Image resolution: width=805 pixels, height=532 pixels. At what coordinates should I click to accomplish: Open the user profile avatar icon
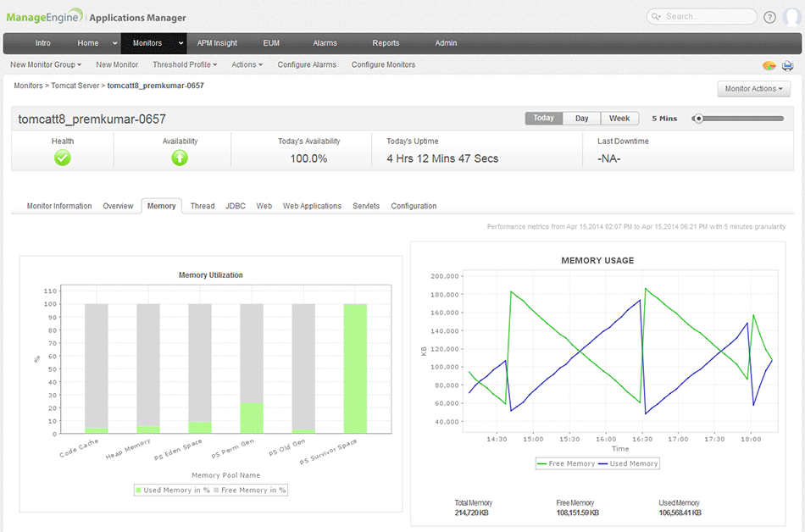792,16
